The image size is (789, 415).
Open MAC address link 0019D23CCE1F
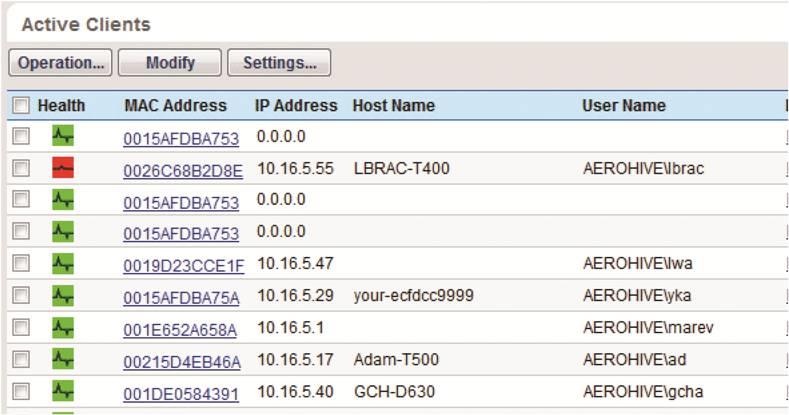pyautogui.click(x=184, y=266)
